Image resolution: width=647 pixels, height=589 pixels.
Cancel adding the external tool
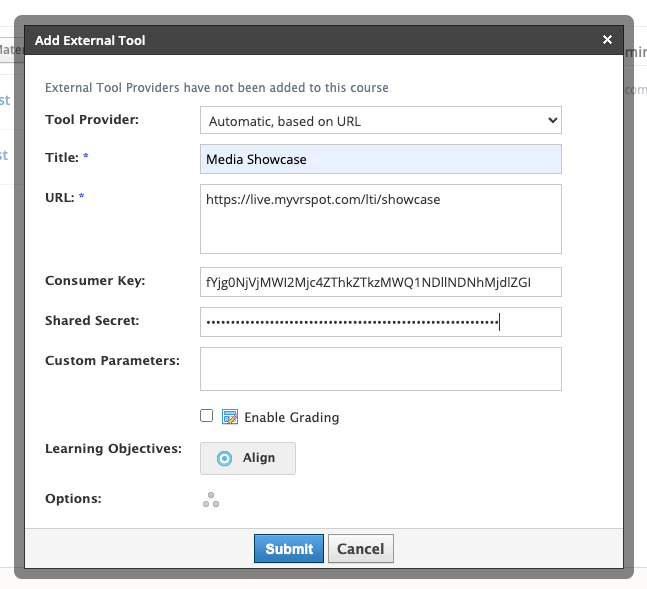coord(361,548)
